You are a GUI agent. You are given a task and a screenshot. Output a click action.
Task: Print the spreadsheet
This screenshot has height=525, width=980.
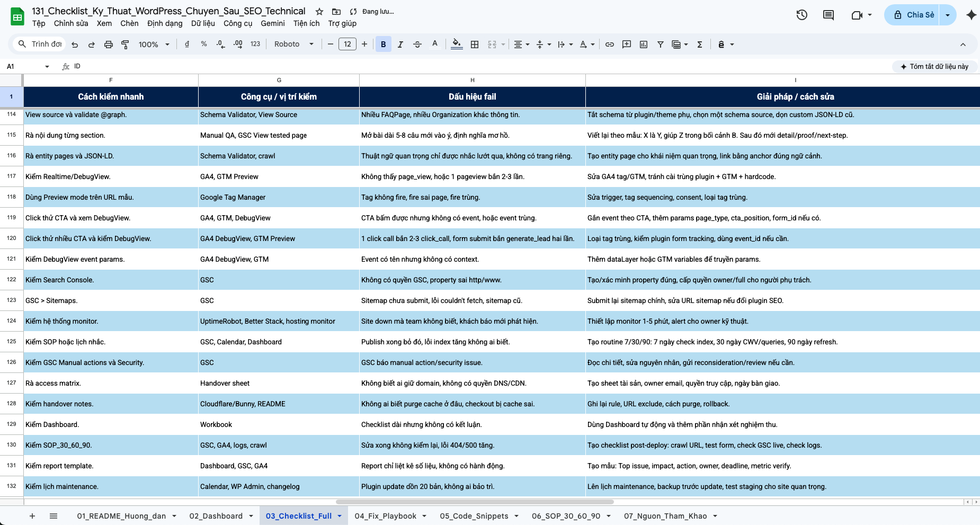point(108,45)
